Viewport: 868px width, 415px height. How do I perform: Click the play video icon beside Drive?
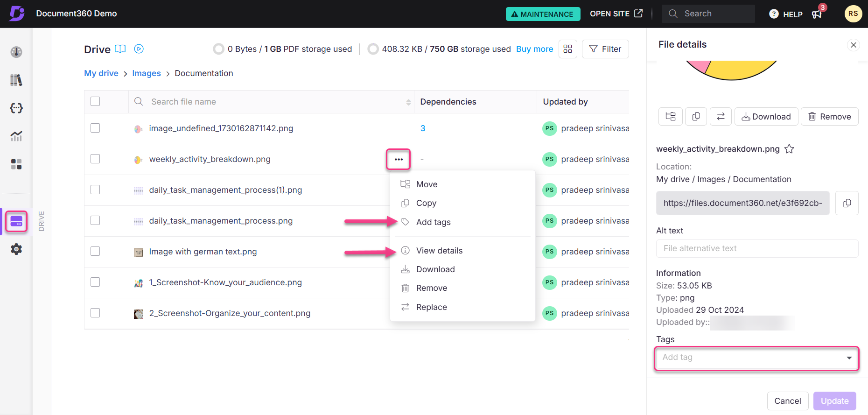139,49
